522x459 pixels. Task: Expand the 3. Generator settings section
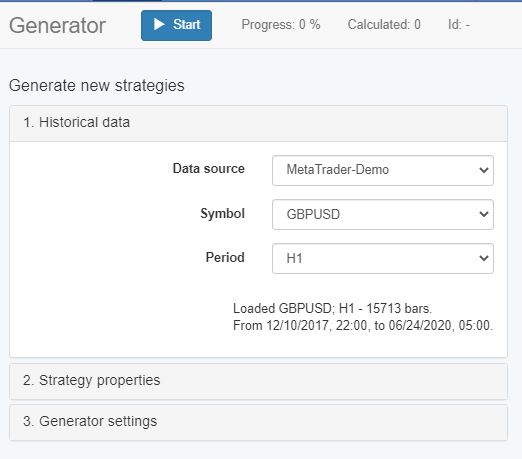258,422
